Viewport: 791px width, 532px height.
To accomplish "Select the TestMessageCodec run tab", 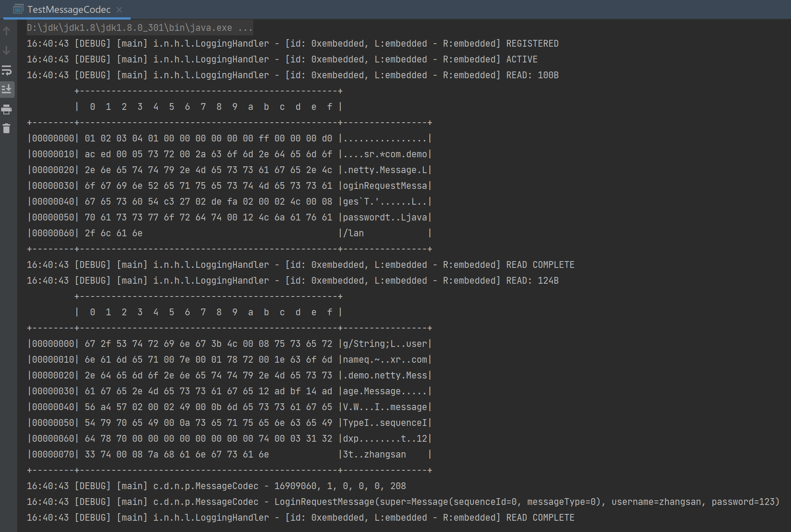I will pos(69,10).
